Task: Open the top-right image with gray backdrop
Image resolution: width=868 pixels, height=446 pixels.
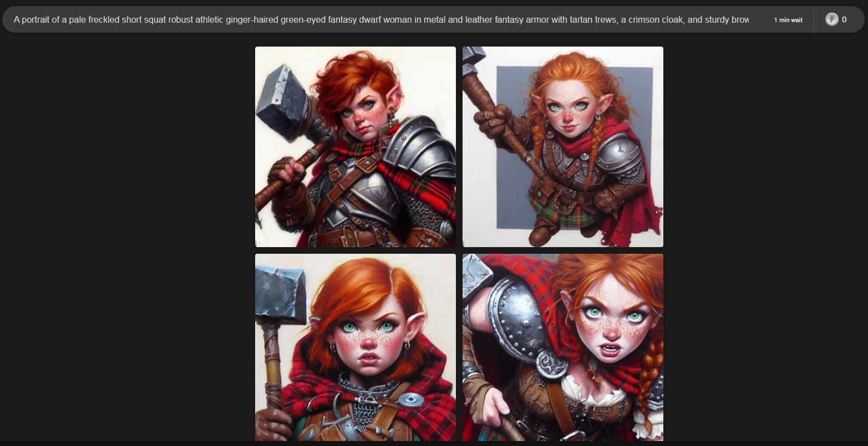Action: 562,146
